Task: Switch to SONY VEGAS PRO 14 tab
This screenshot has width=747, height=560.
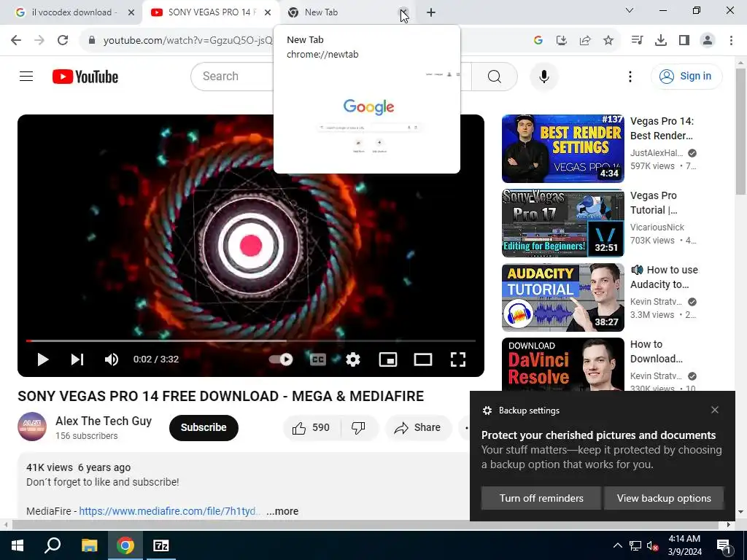Action: [210, 12]
